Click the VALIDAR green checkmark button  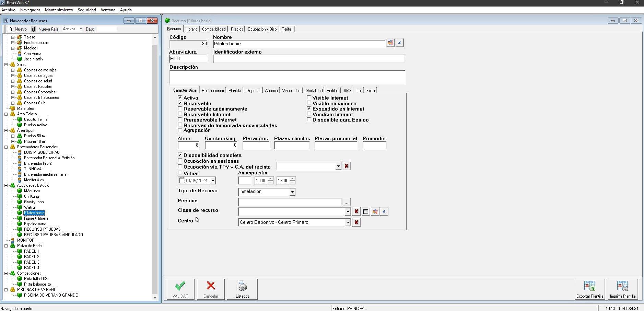(180, 289)
